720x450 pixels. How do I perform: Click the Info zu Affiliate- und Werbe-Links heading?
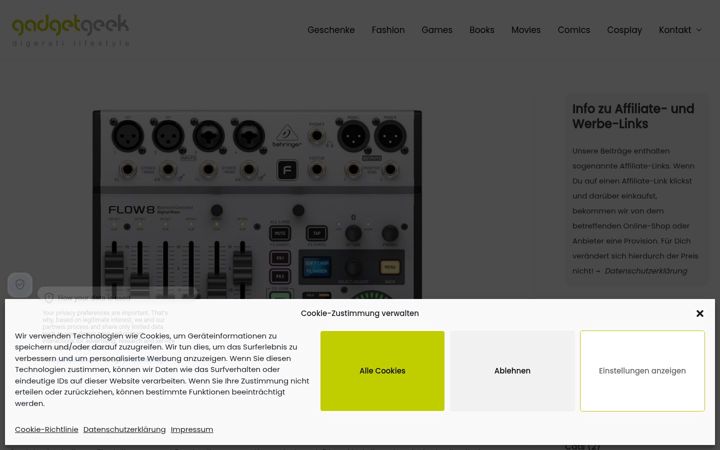point(633,116)
